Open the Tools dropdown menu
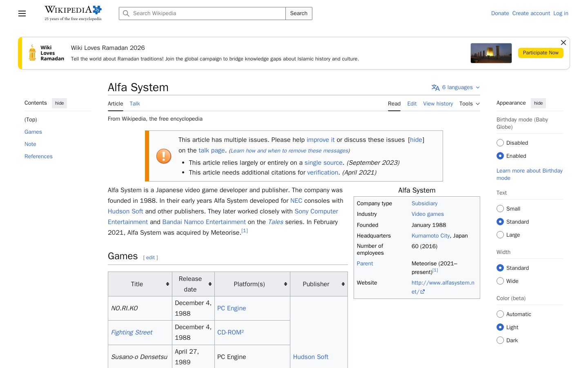This screenshot has width=588, height=368. click(469, 104)
